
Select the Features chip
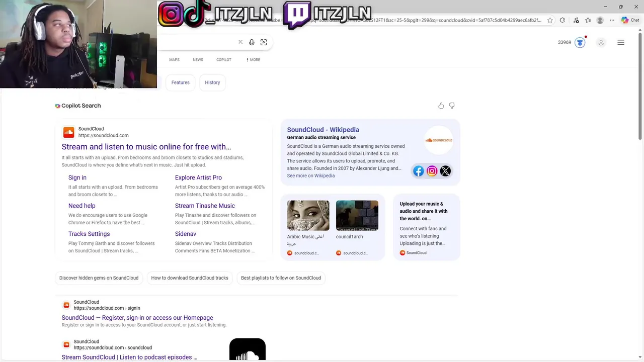[180, 82]
